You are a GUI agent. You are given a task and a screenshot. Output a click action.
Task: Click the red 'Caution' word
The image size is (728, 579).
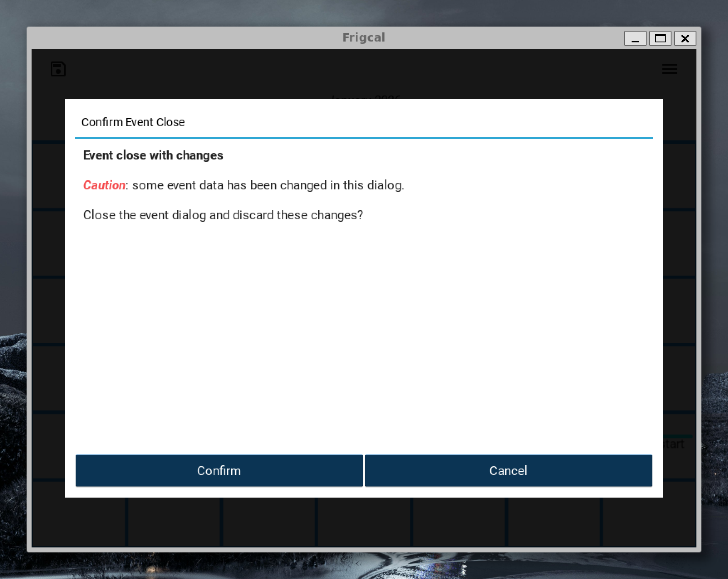click(x=104, y=185)
